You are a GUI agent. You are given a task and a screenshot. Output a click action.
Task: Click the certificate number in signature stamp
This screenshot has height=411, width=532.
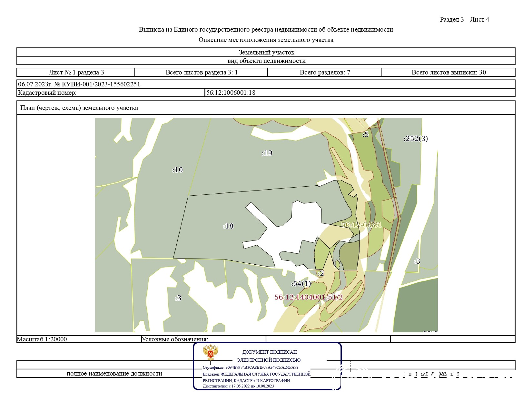(x=250, y=367)
